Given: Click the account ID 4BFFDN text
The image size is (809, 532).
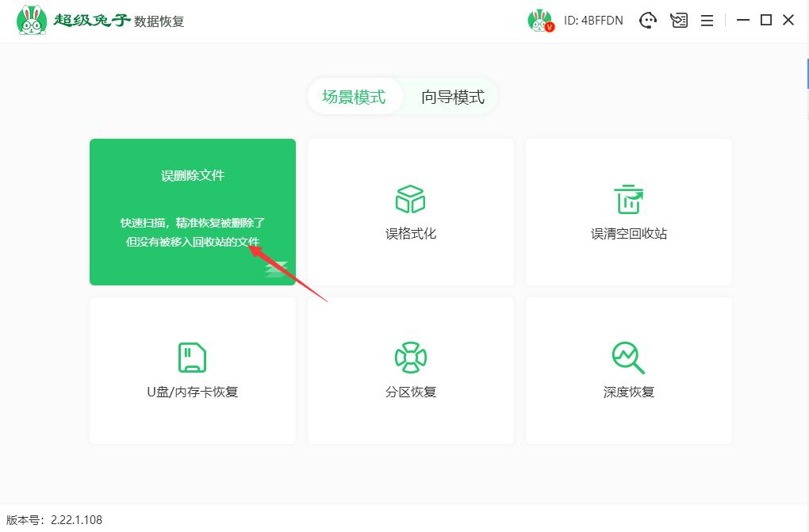Looking at the screenshot, I should [593, 21].
